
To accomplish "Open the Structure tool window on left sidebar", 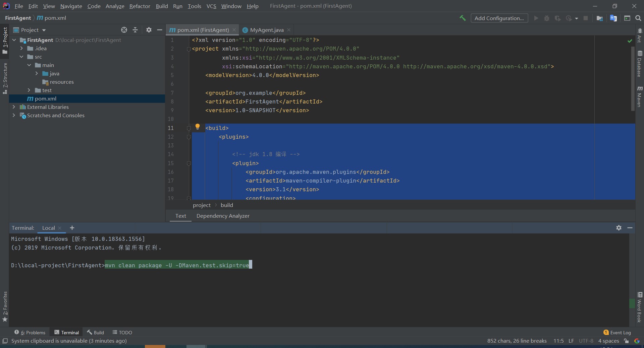I will coord(5,78).
